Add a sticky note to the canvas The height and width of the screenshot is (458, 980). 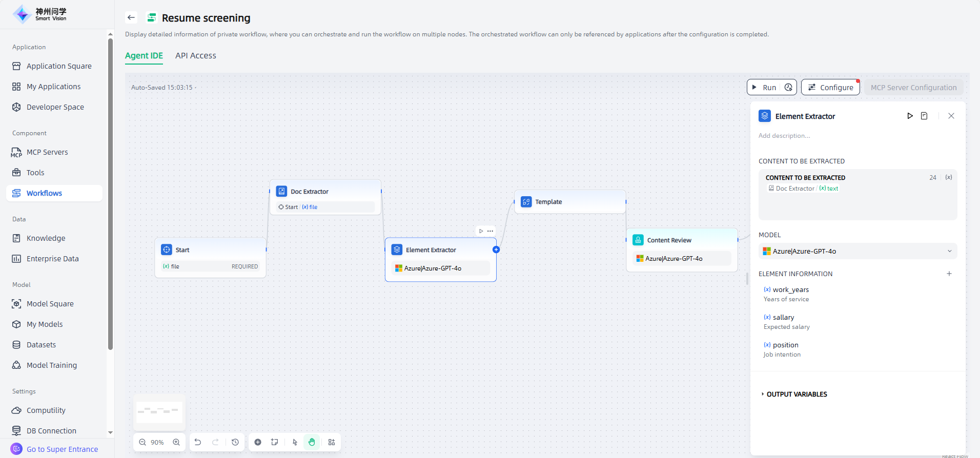click(275, 442)
